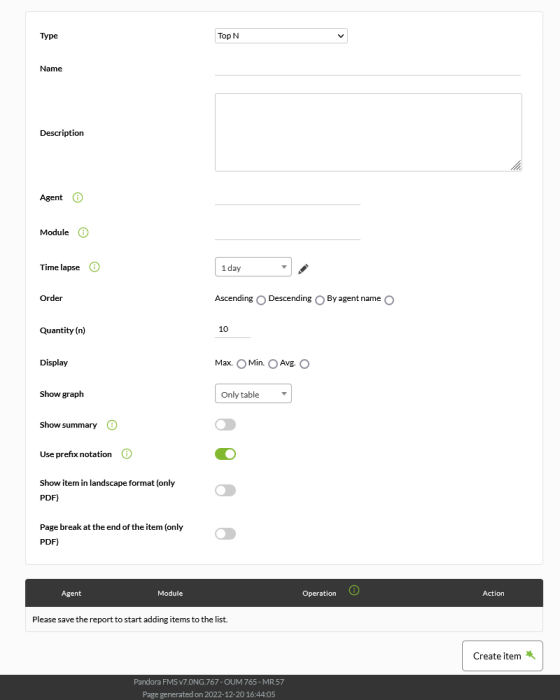Click into the Name input field

pyautogui.click(x=368, y=68)
